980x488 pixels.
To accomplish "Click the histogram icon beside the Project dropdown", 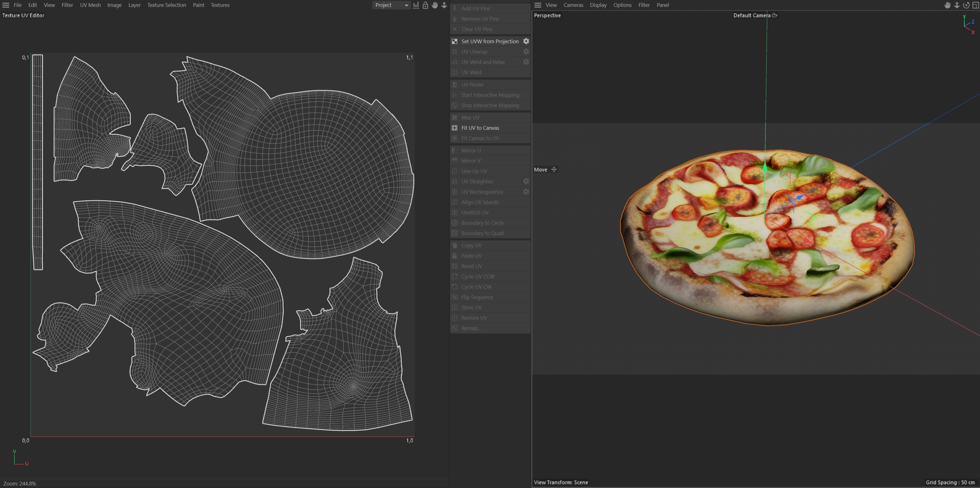I will pos(416,5).
